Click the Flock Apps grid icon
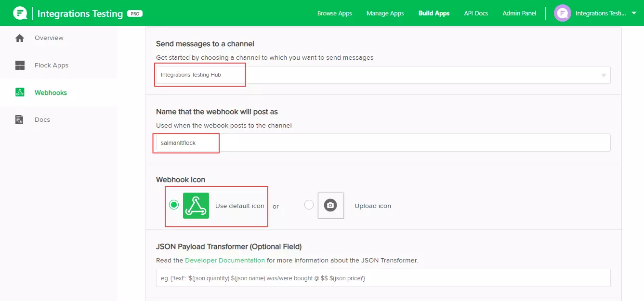 pos(20,65)
